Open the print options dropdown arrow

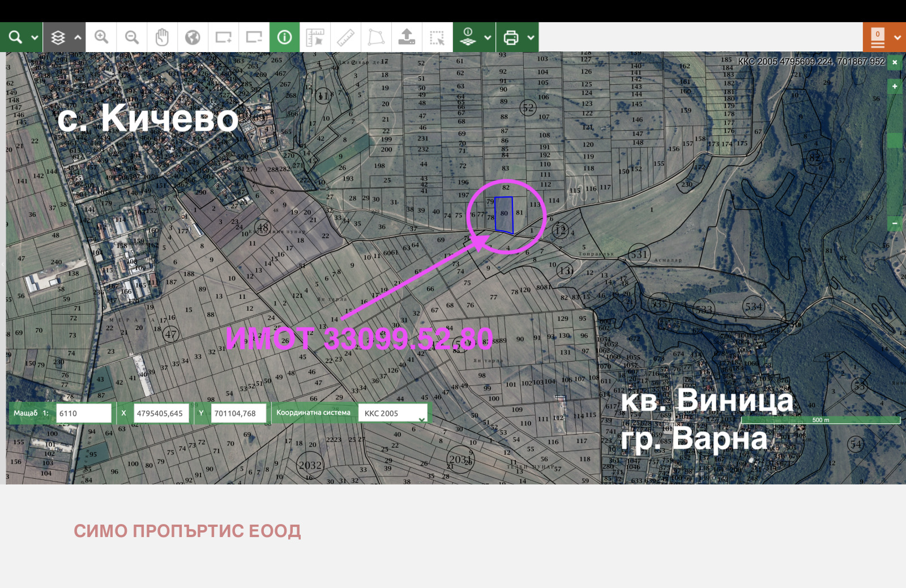pos(531,37)
